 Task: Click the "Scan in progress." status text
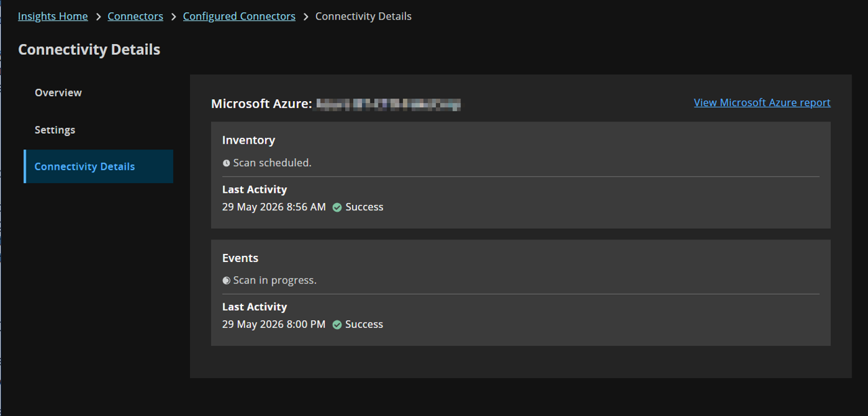pos(275,280)
